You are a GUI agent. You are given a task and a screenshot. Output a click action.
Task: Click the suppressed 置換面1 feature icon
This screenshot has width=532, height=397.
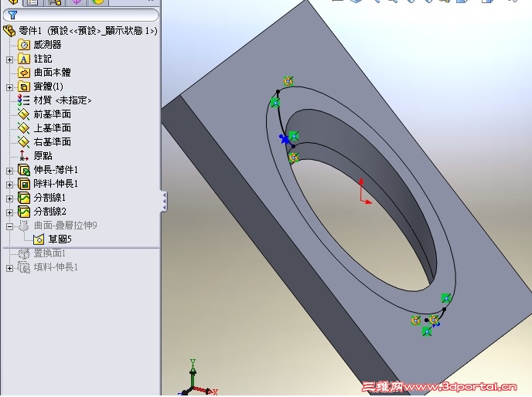pyautogui.click(x=24, y=253)
